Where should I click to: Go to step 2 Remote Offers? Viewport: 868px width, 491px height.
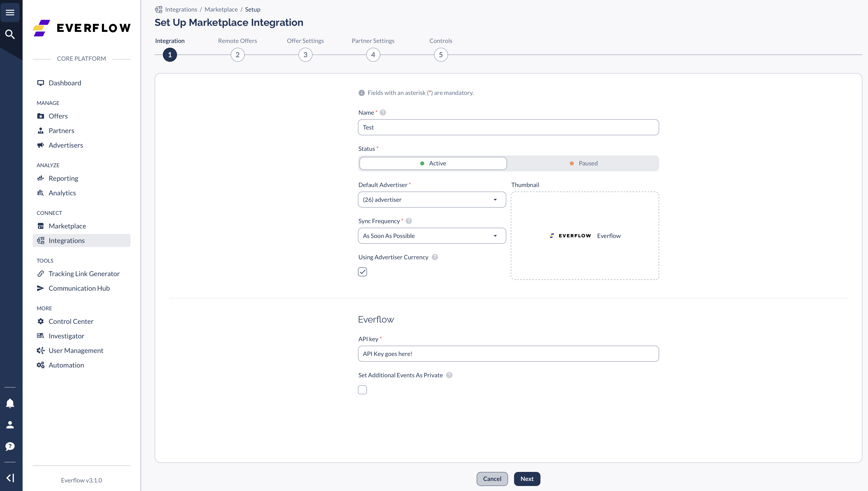tap(237, 55)
